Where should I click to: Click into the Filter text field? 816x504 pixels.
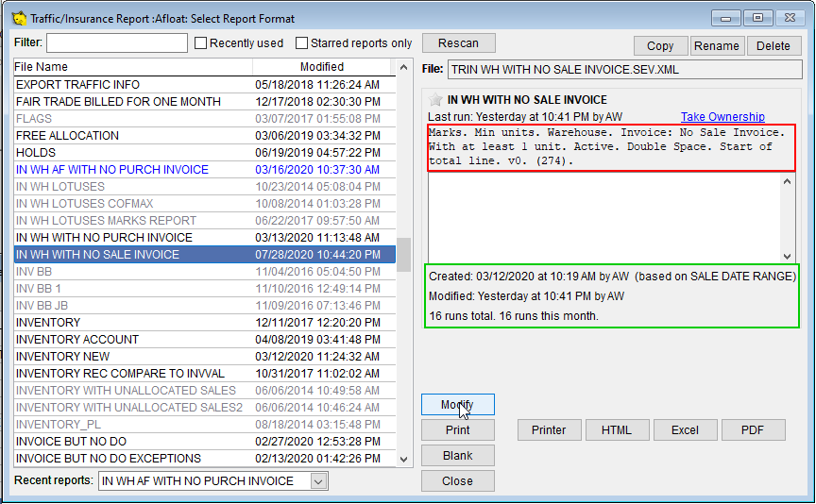pyautogui.click(x=117, y=42)
